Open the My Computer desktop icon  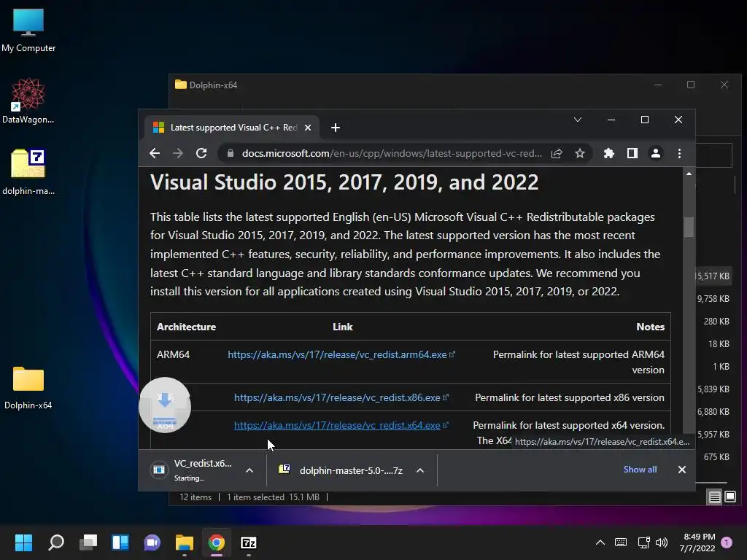28,30
